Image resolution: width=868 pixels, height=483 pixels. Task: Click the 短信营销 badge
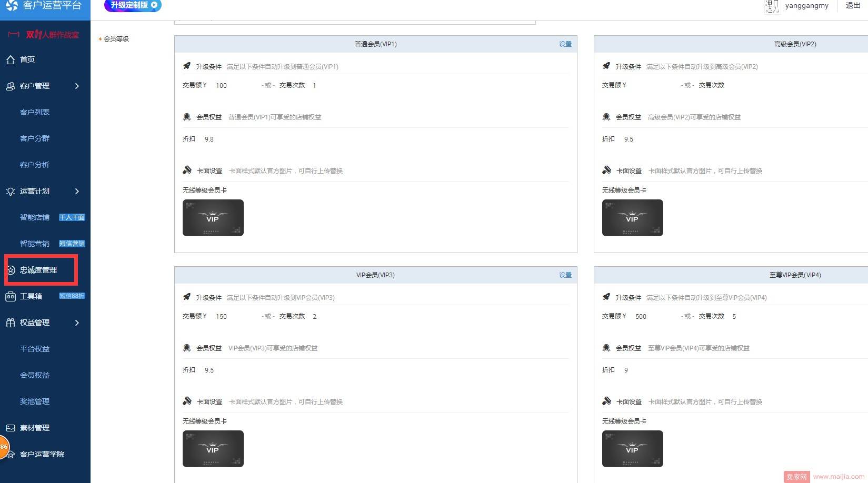point(72,244)
